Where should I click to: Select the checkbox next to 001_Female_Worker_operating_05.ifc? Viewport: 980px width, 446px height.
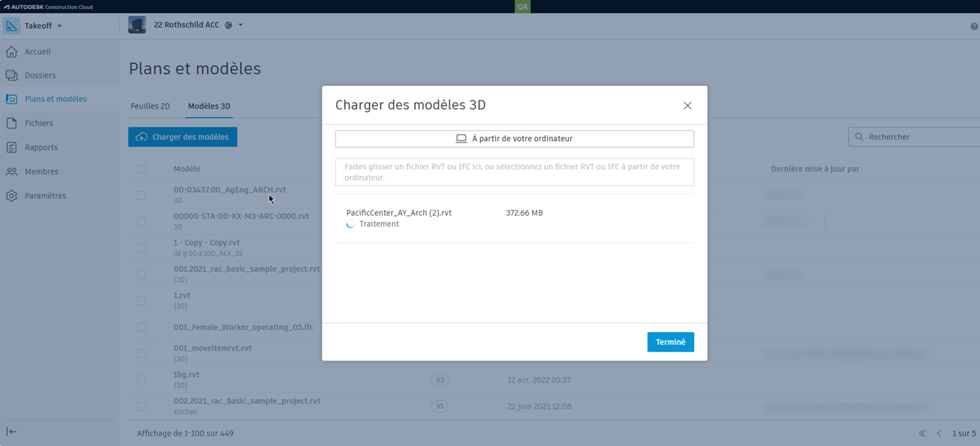tap(142, 327)
